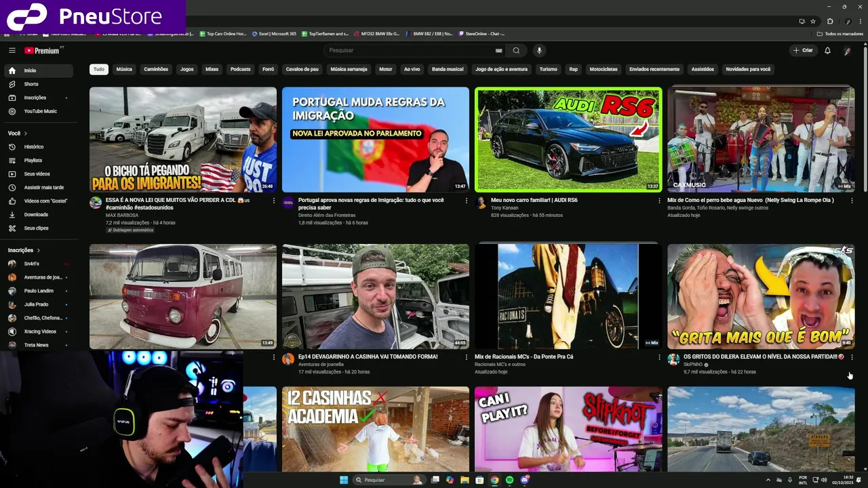Open Downloads in the sidebar
Viewport: 868px width, 488px height.
pyautogui.click(x=39, y=214)
